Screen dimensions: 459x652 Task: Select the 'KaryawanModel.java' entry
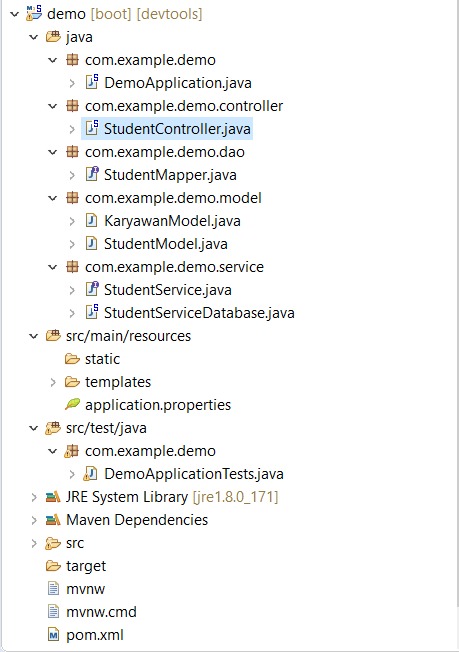172,221
